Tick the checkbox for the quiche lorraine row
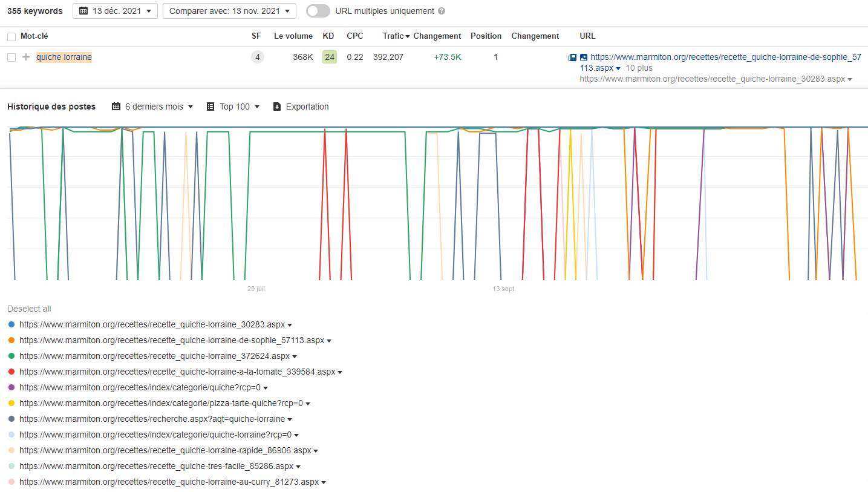Image resolution: width=868 pixels, height=492 pixels. pos(11,57)
